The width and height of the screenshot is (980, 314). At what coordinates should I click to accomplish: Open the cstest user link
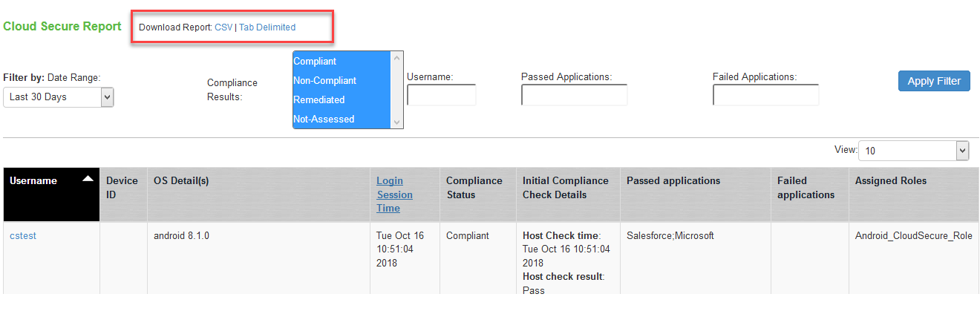[x=23, y=236]
